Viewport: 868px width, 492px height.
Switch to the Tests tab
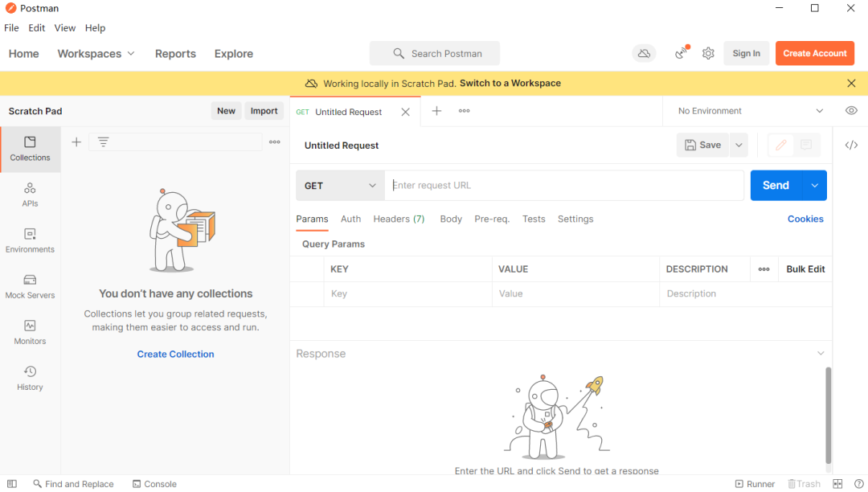tap(534, 219)
